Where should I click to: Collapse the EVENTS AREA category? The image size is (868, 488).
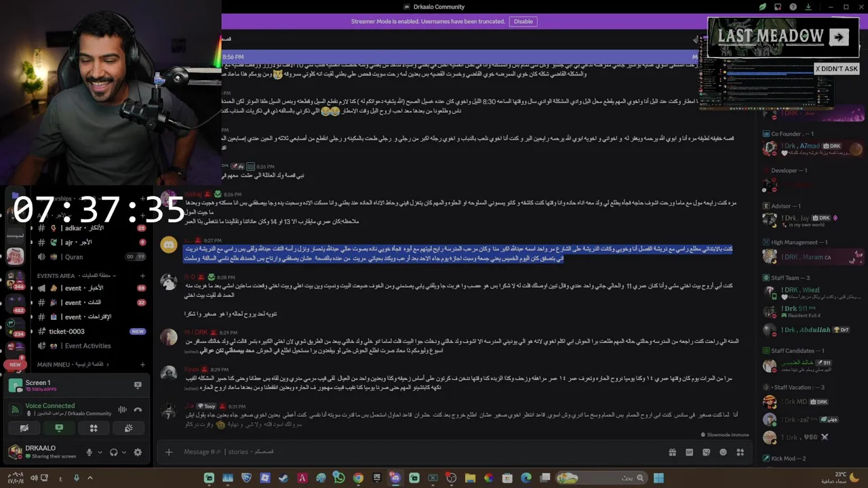pyautogui.click(x=76, y=276)
